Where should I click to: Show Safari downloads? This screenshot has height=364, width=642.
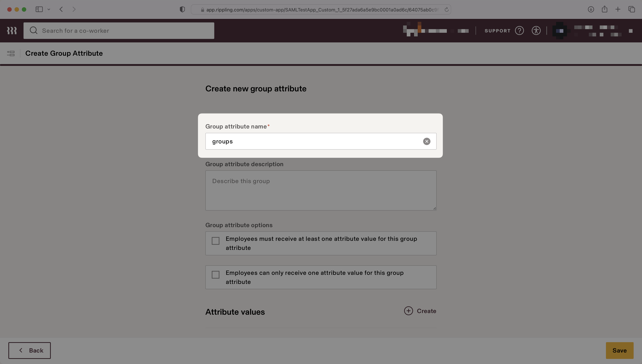591,9
